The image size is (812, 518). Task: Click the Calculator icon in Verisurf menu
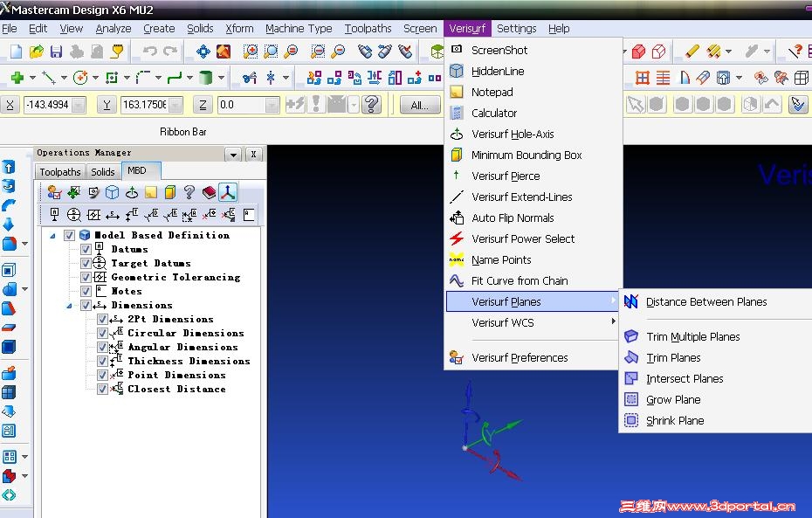click(x=457, y=113)
